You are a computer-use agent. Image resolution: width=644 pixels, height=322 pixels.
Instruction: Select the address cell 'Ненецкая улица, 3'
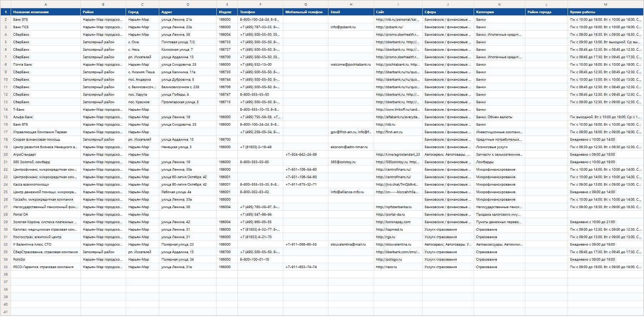coord(188,147)
